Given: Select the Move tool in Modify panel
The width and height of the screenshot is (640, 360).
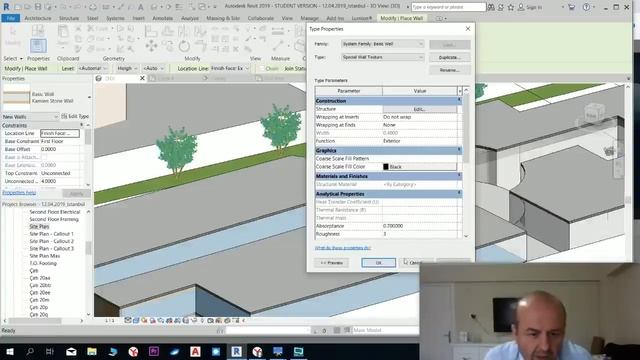Looking at the screenshot, I should coord(151,46).
